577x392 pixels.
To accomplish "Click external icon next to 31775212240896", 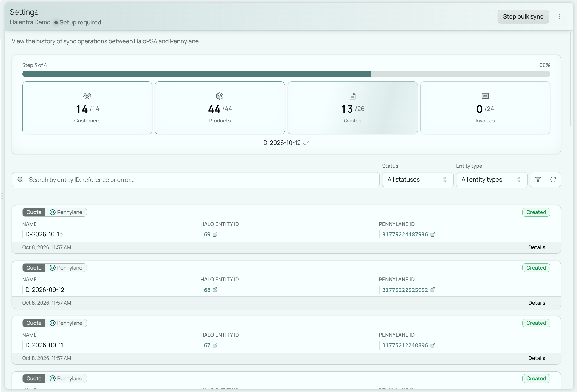I will 433,345.
